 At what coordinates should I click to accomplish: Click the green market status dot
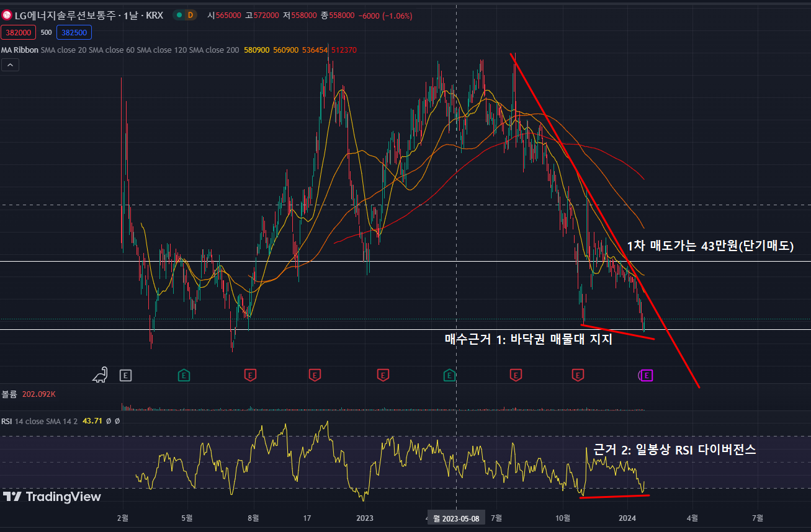click(179, 15)
